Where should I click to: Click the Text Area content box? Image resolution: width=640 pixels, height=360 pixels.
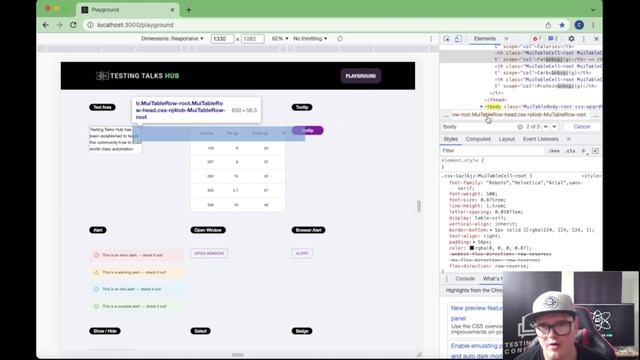116,139
